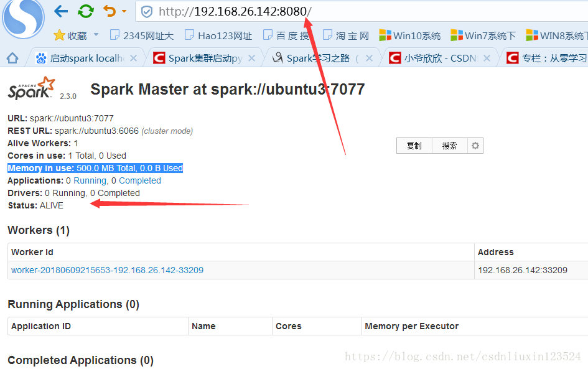Go to the home page icon
588x369 pixels.
[12, 58]
